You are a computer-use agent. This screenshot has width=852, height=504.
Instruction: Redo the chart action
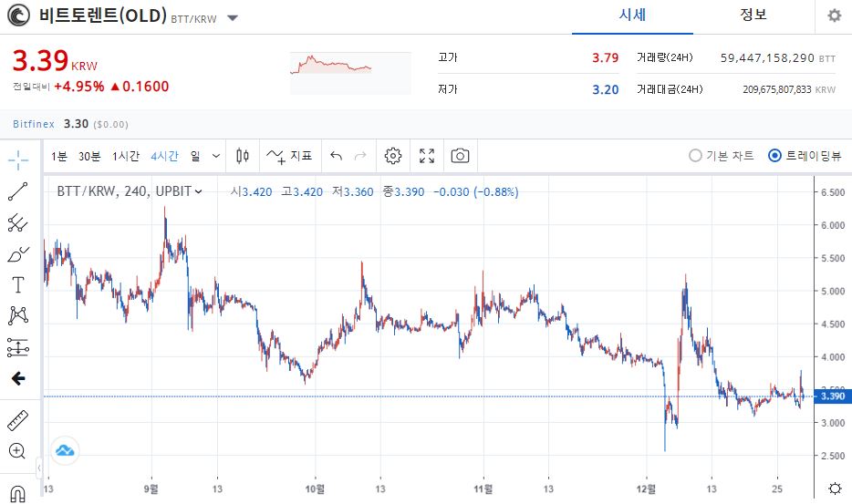[x=360, y=157]
